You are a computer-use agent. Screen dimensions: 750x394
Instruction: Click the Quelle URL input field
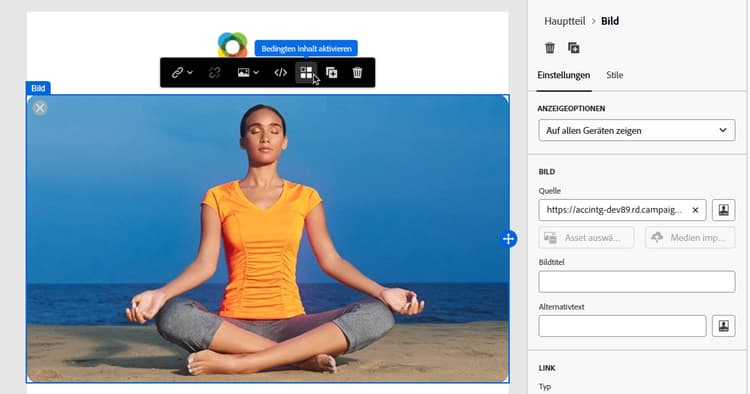[622, 210]
